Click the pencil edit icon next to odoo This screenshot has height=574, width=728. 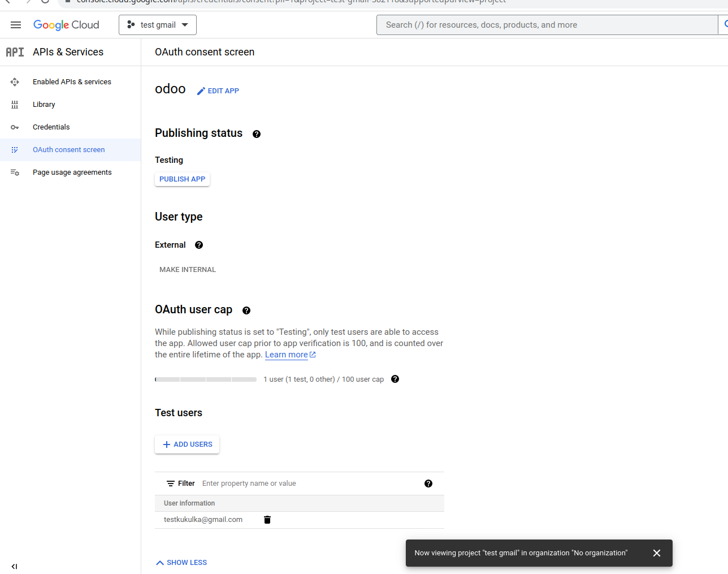201,91
